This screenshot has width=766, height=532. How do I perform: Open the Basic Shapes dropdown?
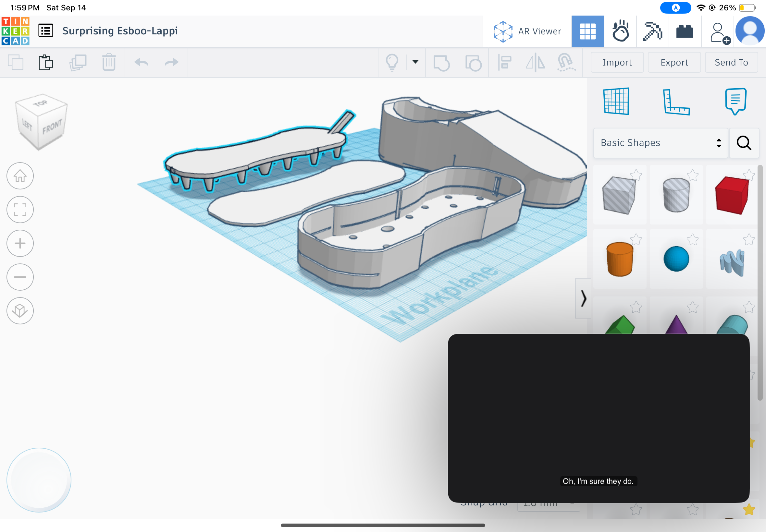(x=660, y=143)
